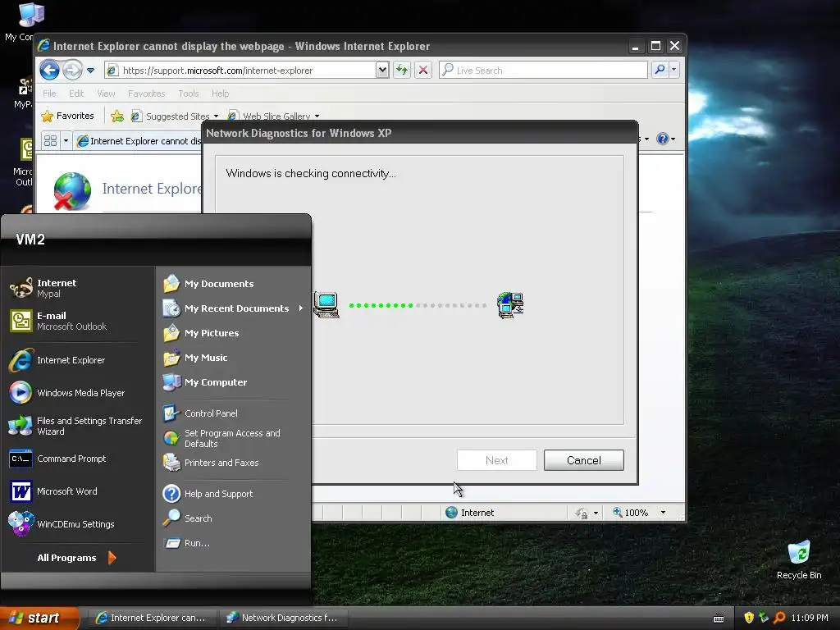840x630 pixels.
Task: Open Control Panel
Action: click(233, 413)
